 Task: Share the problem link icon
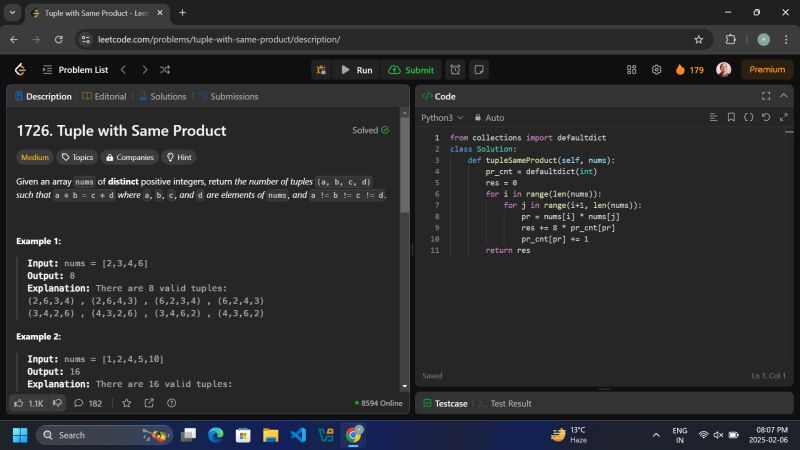point(149,403)
